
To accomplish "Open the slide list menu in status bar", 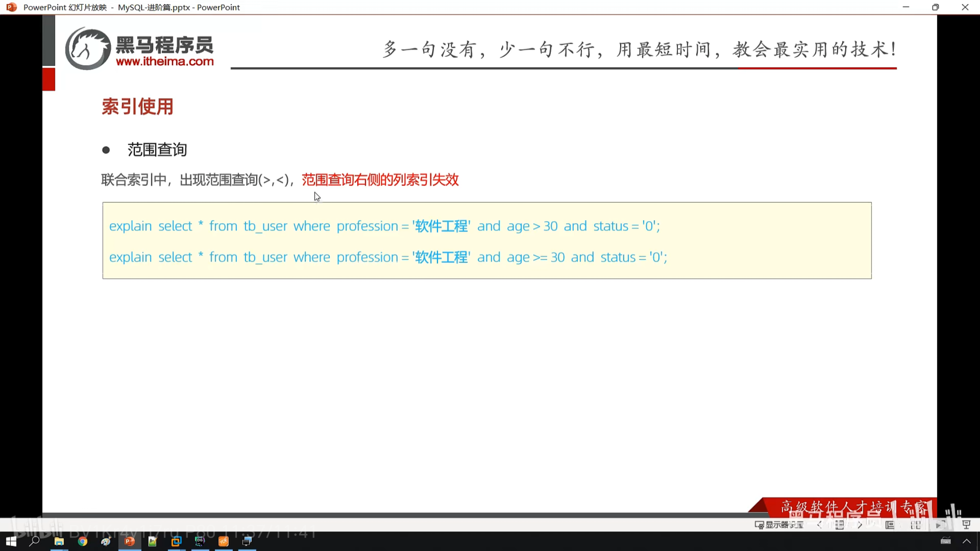I will pyautogui.click(x=839, y=525).
